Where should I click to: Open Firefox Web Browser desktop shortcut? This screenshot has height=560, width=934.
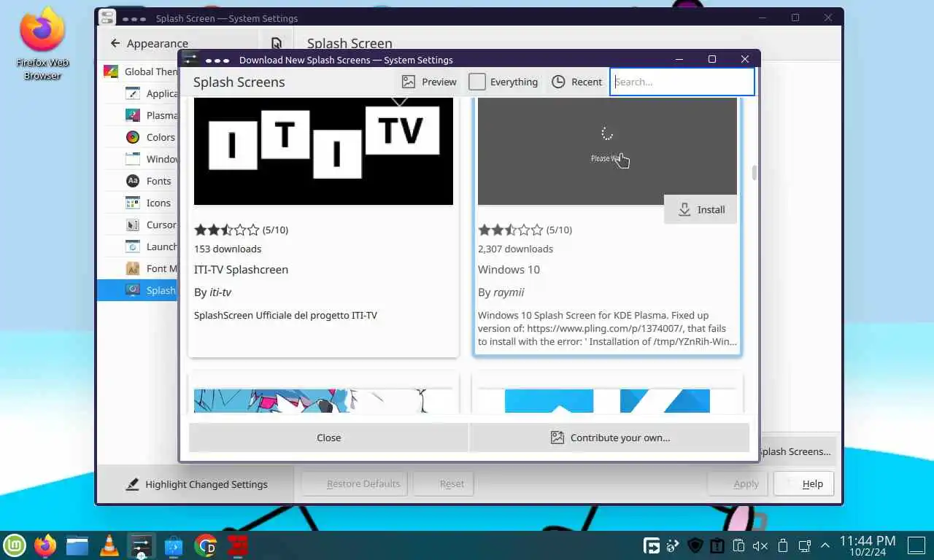(42, 42)
